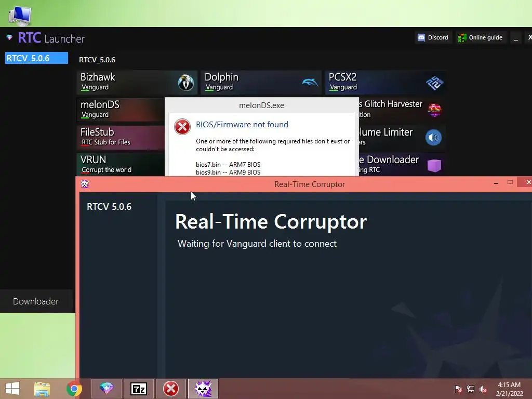Maximize the Real-Time Corruptor window
The width and height of the screenshot is (532, 399).
tap(510, 182)
